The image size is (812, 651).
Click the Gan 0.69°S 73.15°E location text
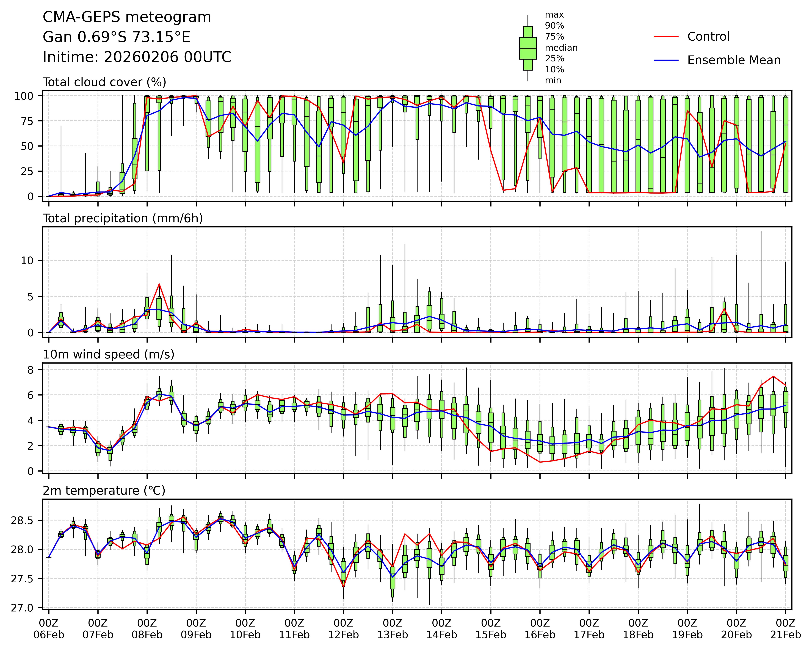coord(116,37)
